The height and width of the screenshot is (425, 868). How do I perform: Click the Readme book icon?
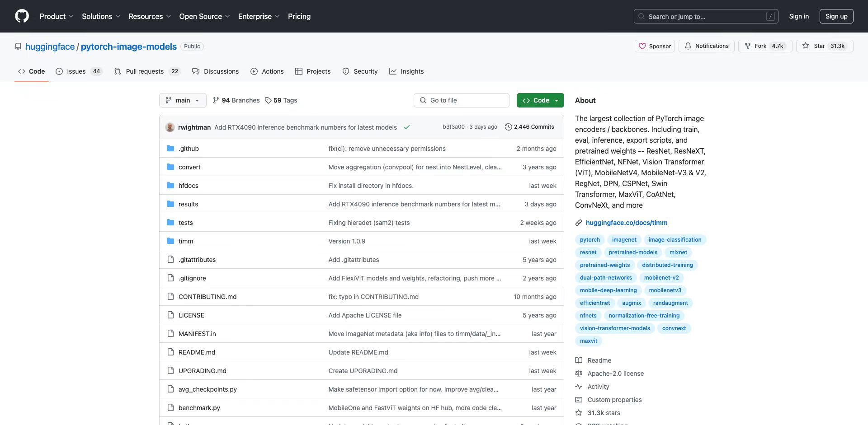tap(579, 360)
